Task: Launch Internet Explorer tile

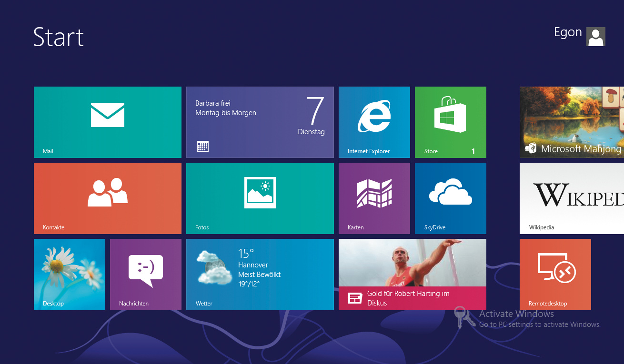Action: point(374,122)
